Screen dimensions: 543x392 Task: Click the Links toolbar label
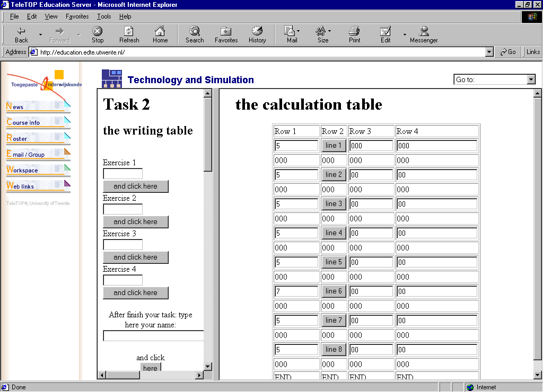pyautogui.click(x=533, y=52)
